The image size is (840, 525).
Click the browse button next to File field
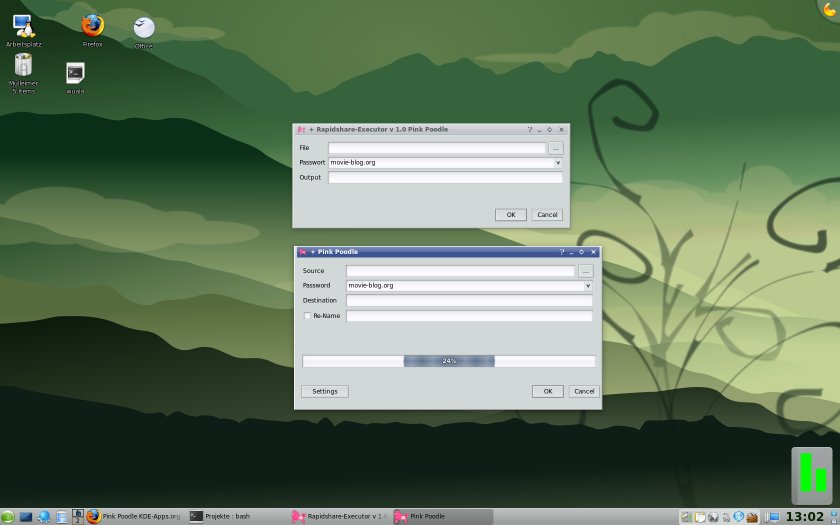(x=556, y=148)
